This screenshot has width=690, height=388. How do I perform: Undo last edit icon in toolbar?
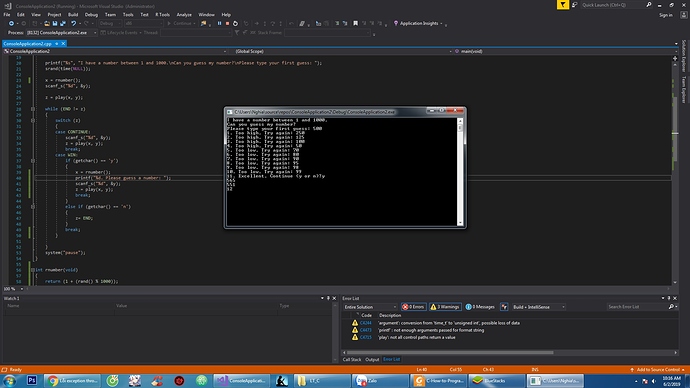(x=73, y=23)
